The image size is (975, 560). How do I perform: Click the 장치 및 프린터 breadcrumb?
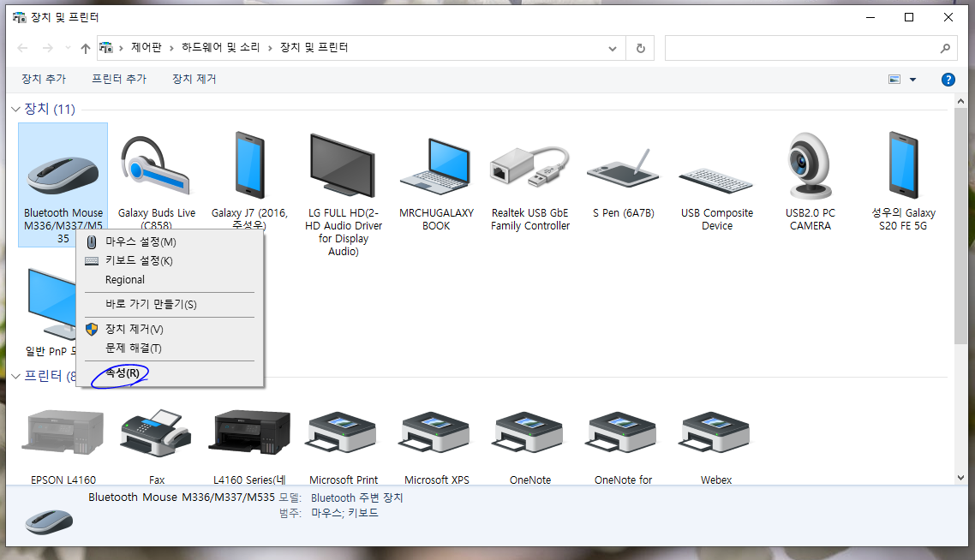314,47
